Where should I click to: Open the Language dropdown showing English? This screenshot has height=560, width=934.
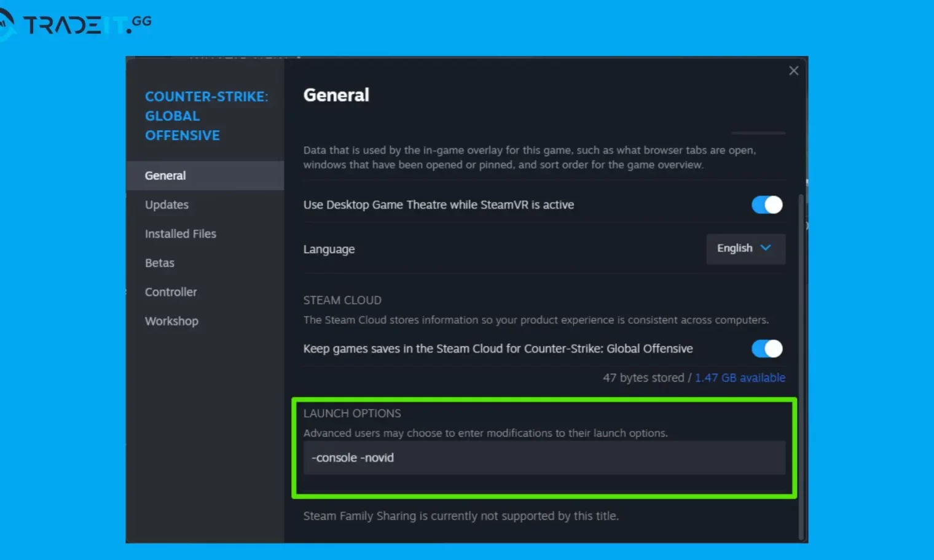[x=745, y=248]
